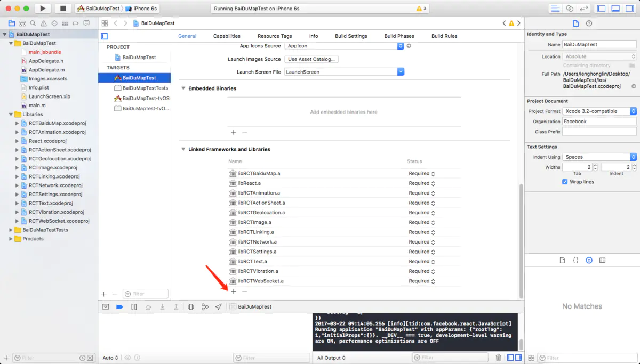Image resolution: width=640 pixels, height=364 pixels.
Task: Clear console with the trash icon
Action: [498, 358]
